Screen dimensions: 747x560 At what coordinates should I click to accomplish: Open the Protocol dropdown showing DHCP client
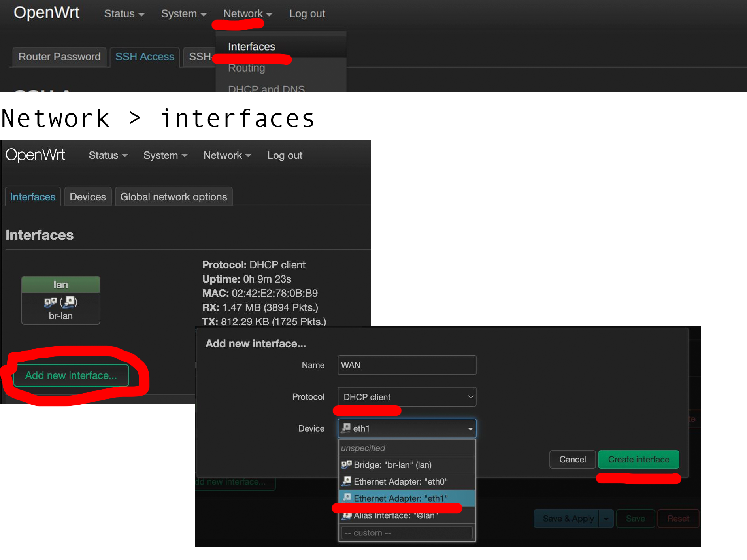pos(407,397)
